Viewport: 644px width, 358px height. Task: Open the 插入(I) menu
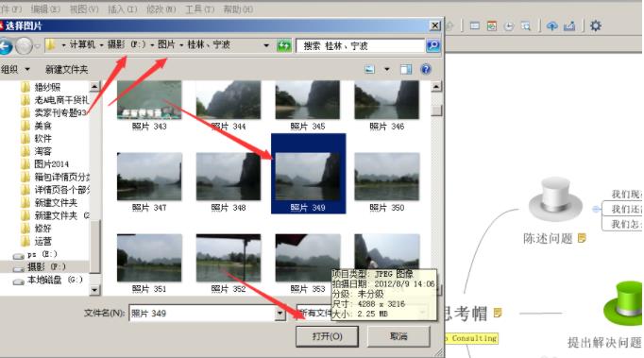(122, 9)
